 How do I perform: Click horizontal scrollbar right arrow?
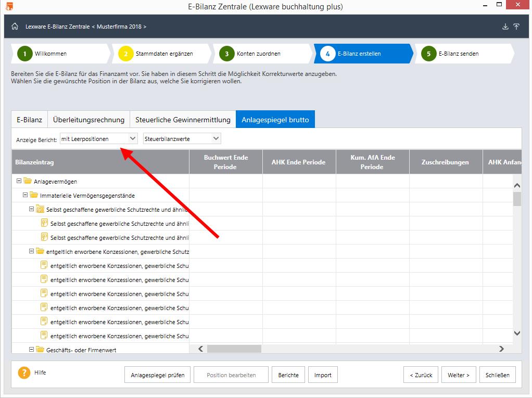tap(501, 349)
